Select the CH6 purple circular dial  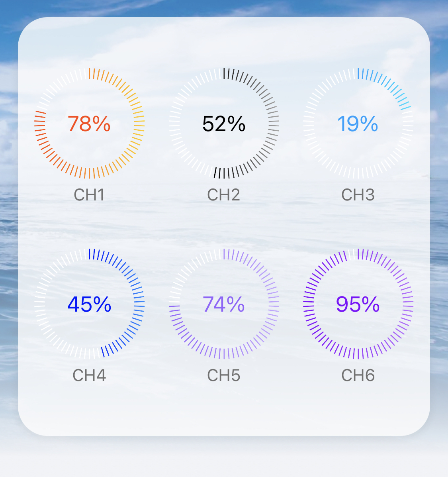point(358,304)
